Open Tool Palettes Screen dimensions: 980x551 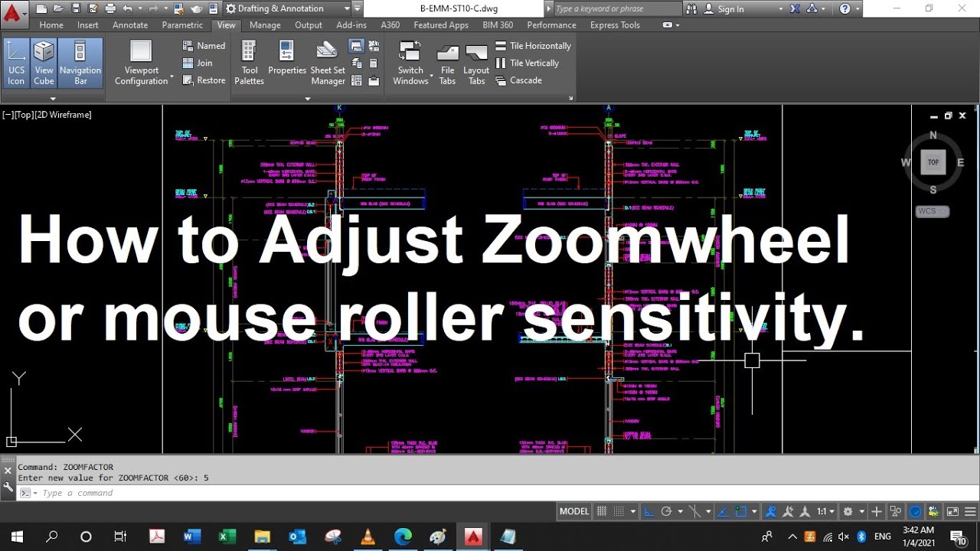[x=249, y=63]
